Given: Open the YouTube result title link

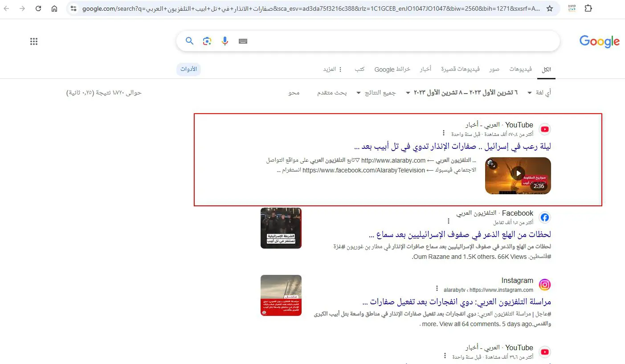Looking at the screenshot, I should pos(453,146).
